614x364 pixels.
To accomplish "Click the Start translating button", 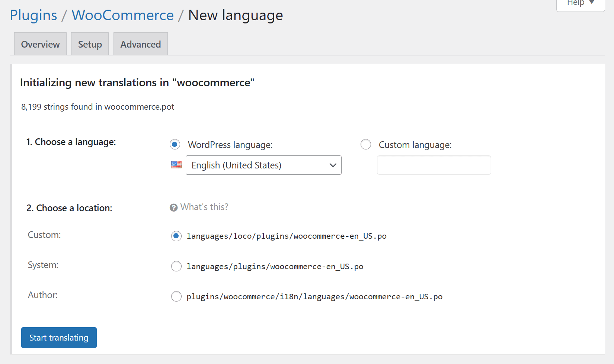I will pyautogui.click(x=58, y=338).
